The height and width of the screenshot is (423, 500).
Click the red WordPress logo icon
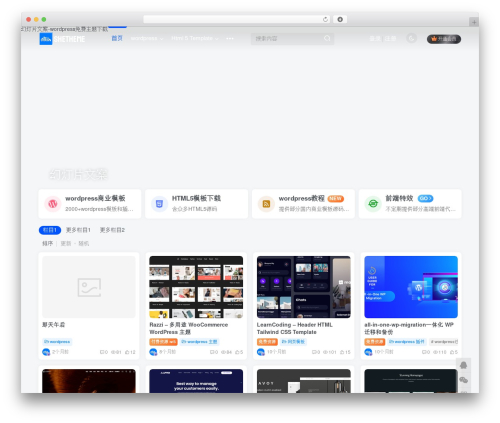[x=53, y=204]
